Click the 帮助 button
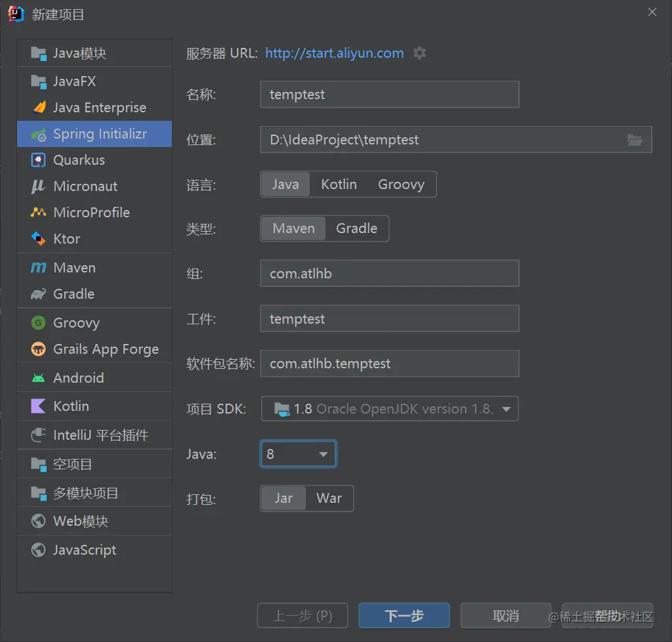Image resolution: width=672 pixels, height=642 pixels. click(x=607, y=616)
